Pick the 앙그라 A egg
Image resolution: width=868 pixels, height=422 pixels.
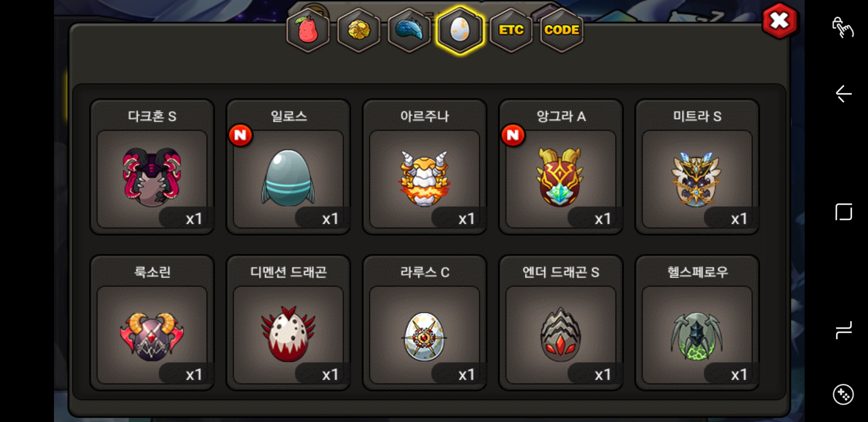(561, 167)
